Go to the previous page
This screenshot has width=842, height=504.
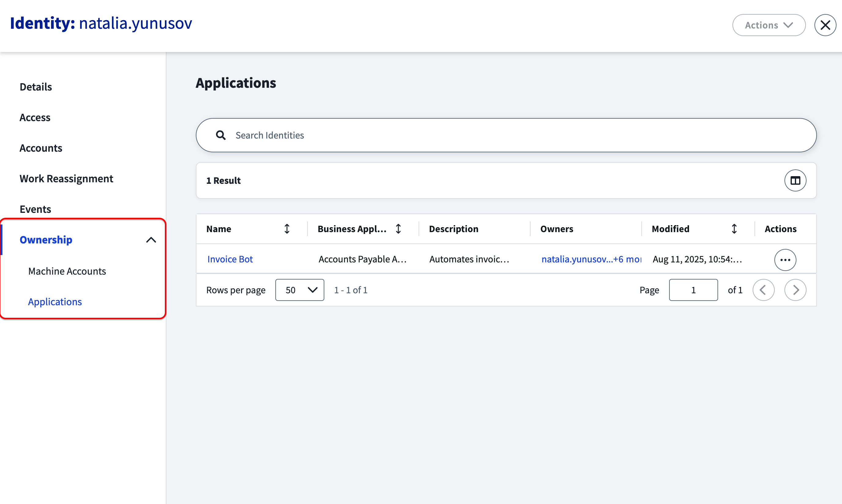763,290
